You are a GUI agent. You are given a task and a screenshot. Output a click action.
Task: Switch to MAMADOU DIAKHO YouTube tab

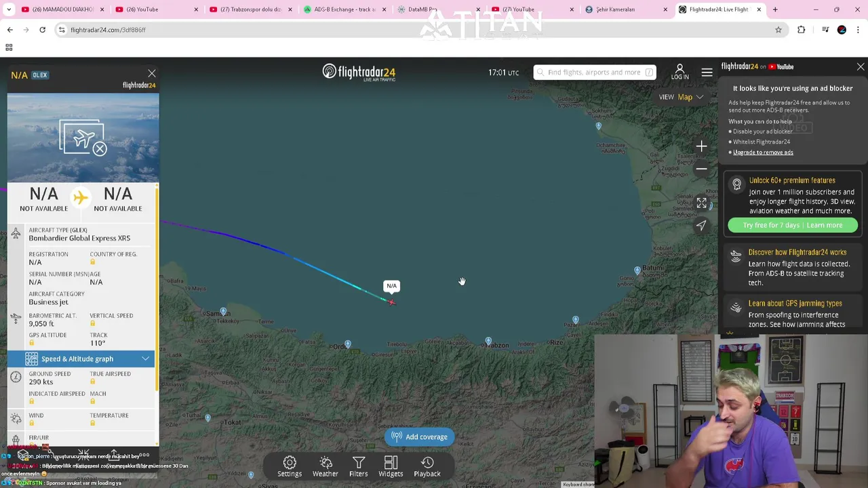[62, 9]
